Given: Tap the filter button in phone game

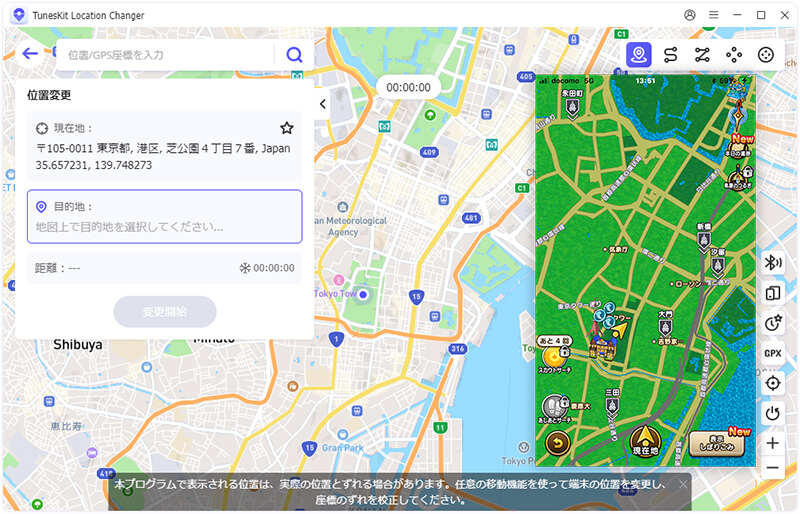Looking at the screenshot, I should point(716,443).
